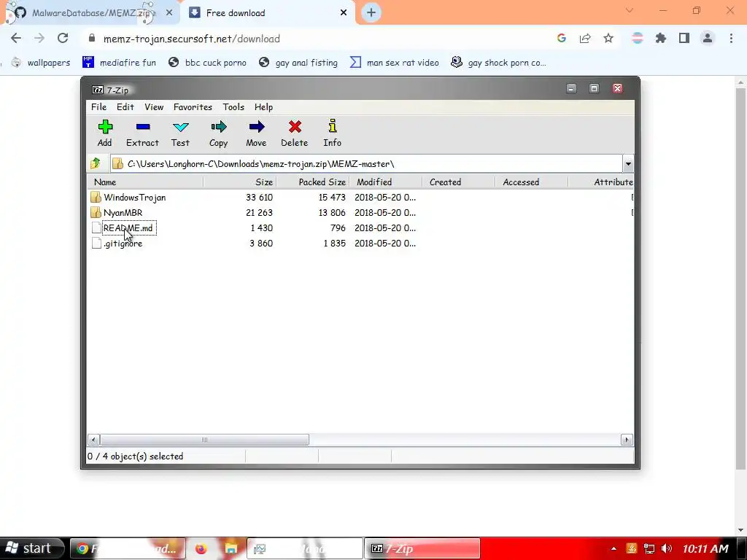This screenshot has width=747, height=560.
Task: Click the Google icon in address bar
Action: point(562,39)
